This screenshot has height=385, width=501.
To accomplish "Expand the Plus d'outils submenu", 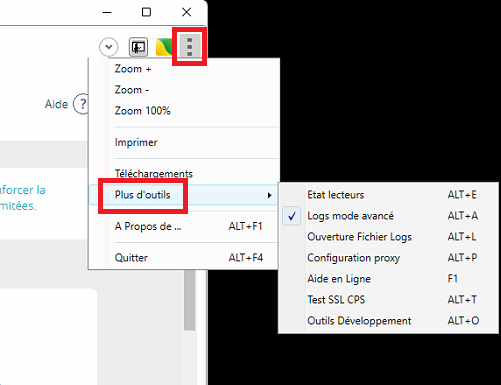I will 184,195.
